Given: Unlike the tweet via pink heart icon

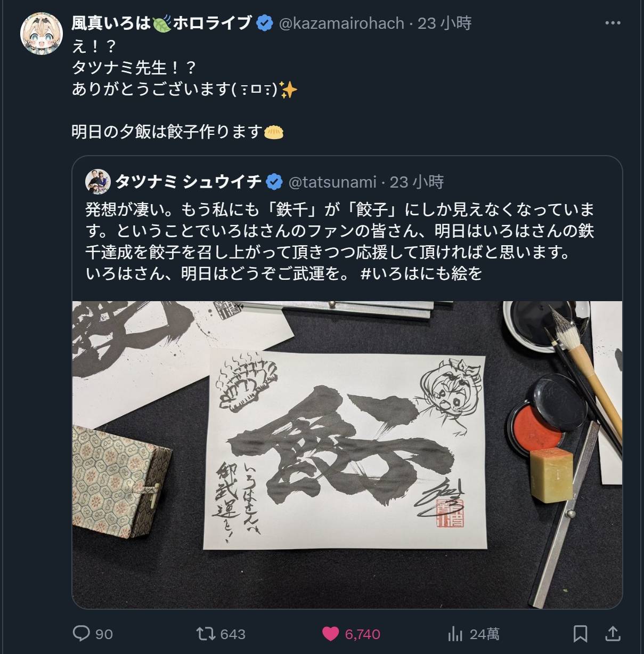Looking at the screenshot, I should tap(331, 634).
